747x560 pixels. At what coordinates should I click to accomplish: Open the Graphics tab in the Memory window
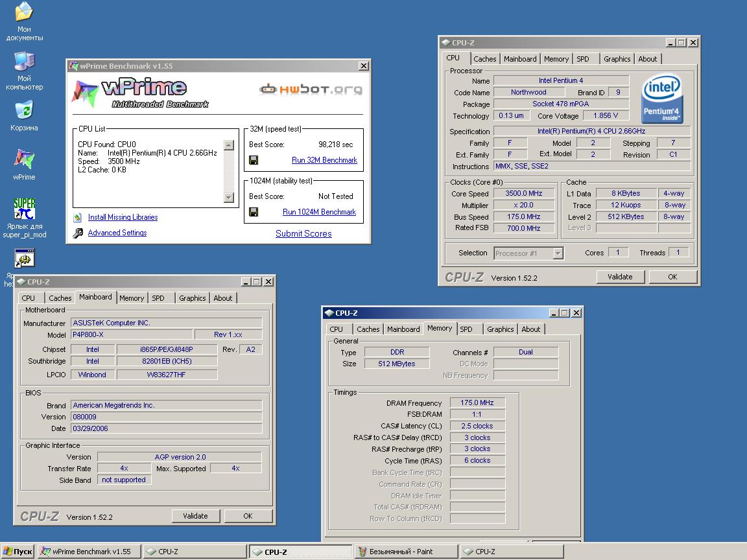[x=500, y=329]
